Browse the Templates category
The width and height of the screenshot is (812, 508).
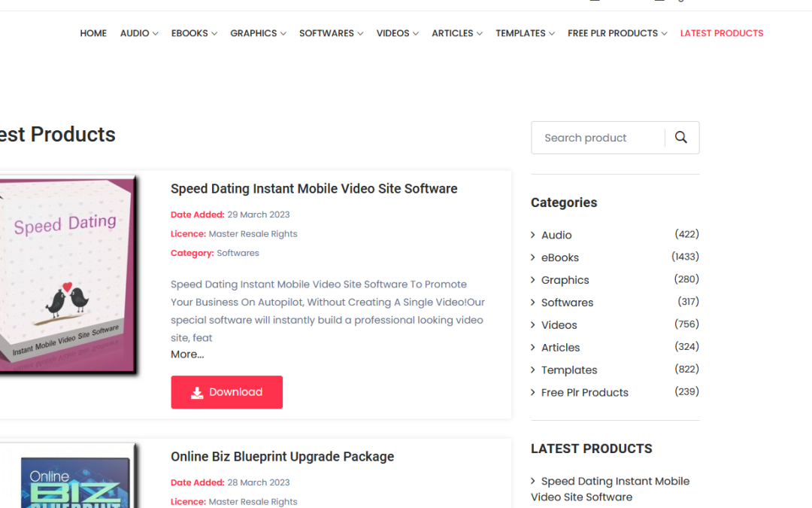tap(569, 370)
